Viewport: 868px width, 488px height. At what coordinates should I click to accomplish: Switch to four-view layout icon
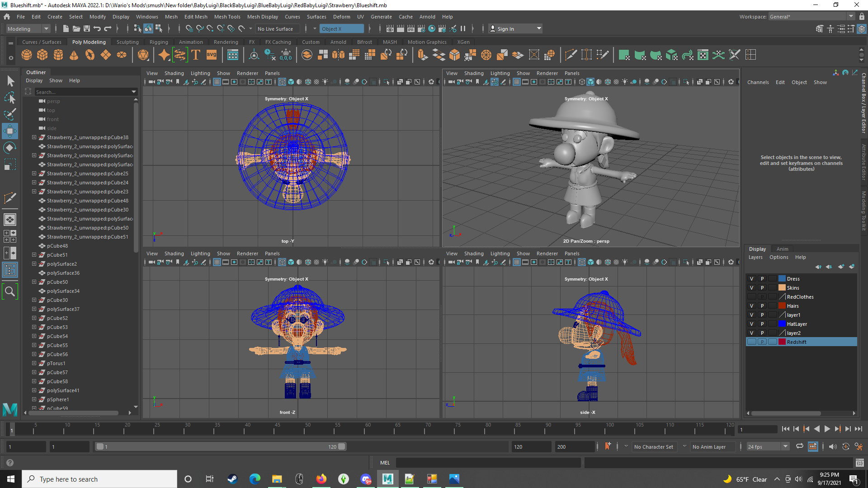click(10, 236)
